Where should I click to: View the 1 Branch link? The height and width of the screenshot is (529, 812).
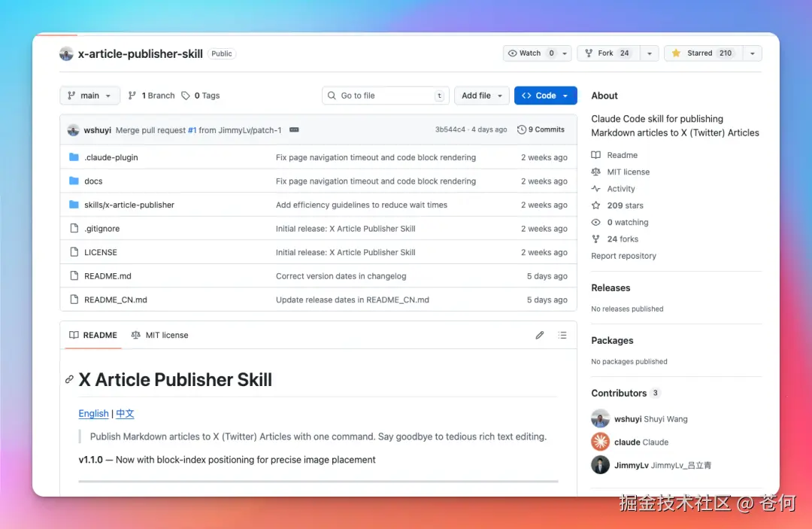[152, 96]
